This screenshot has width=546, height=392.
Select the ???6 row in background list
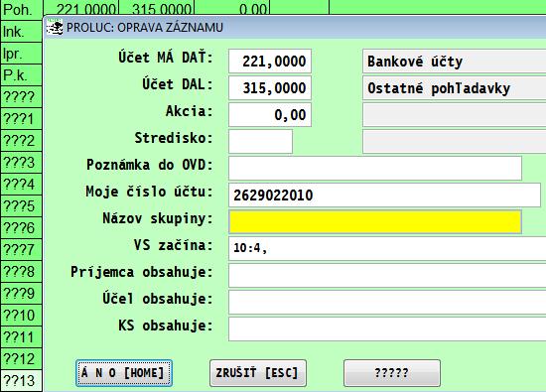[x=21, y=228]
